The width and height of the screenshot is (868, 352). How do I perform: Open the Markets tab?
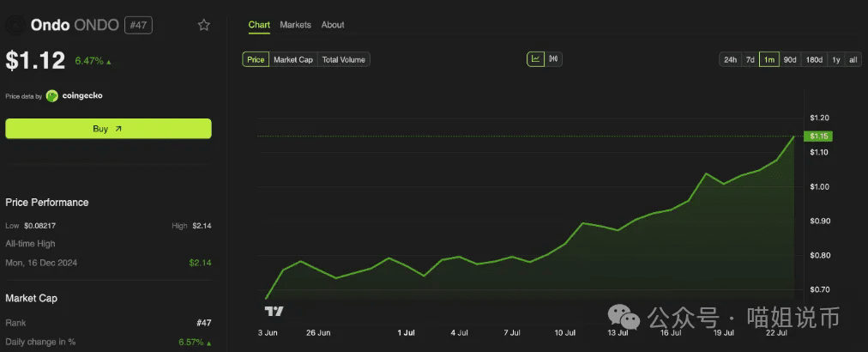click(295, 25)
